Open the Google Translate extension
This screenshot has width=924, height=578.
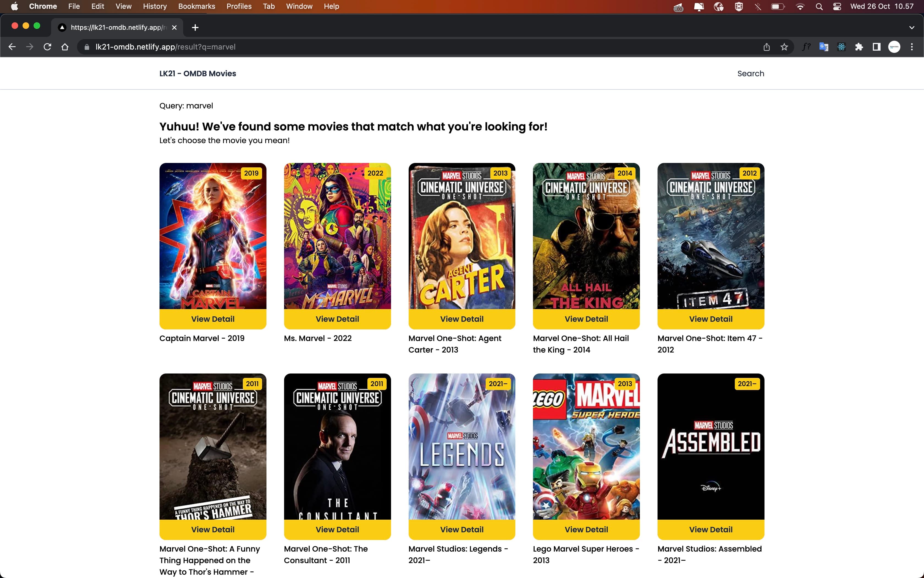824,47
